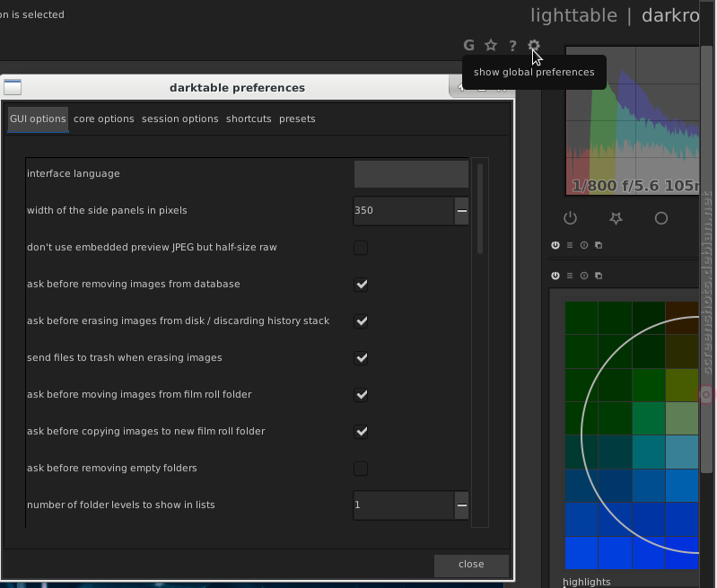Enable half-size raw instead of embedded JPEG

coord(361,248)
